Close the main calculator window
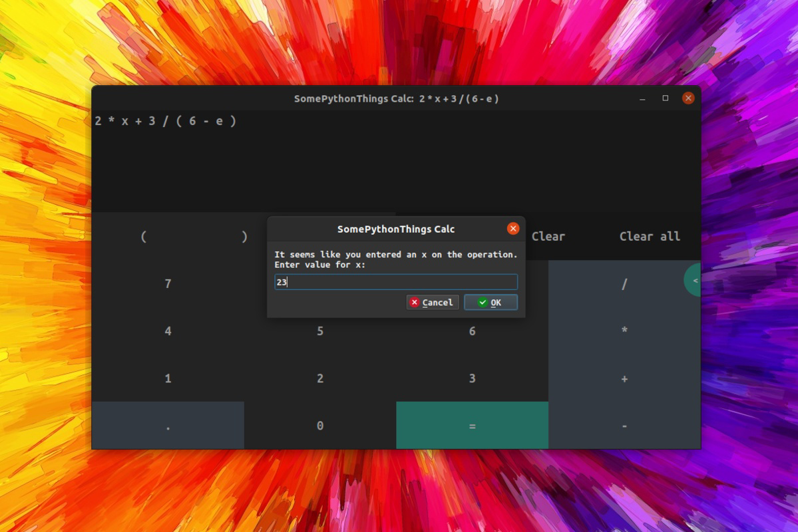Image resolution: width=798 pixels, height=532 pixels. click(688, 98)
